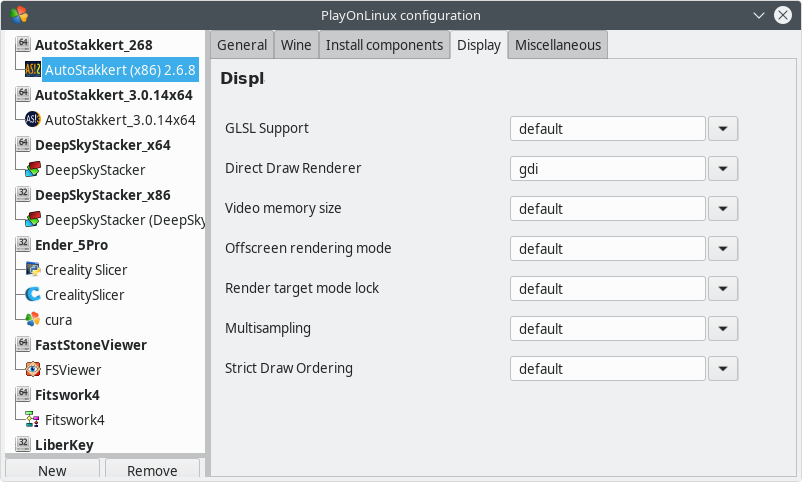Viewport: 802px width, 482px height.
Task: Select the AutoStakkert_268 virtual drive
Action: point(94,45)
